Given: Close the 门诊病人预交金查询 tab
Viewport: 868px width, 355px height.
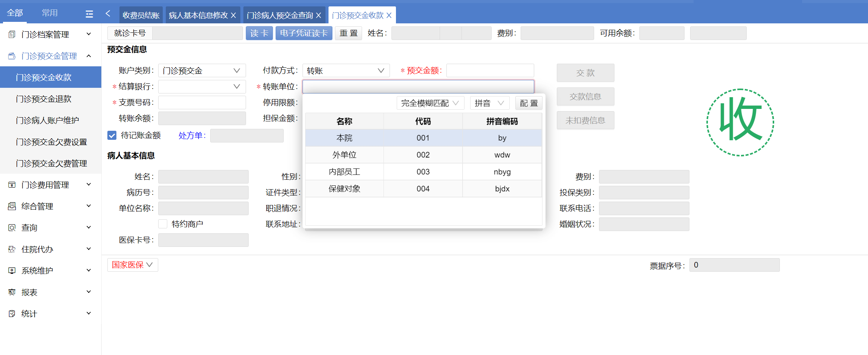Looking at the screenshot, I should (x=319, y=15).
